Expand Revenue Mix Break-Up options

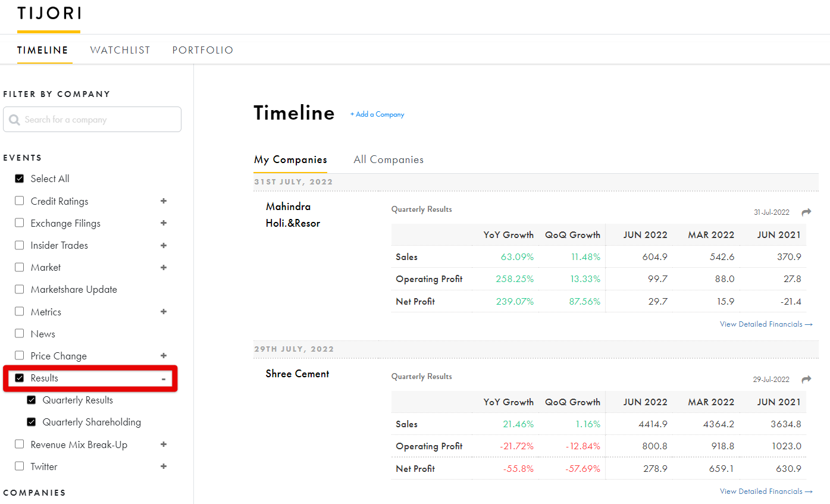(x=164, y=444)
